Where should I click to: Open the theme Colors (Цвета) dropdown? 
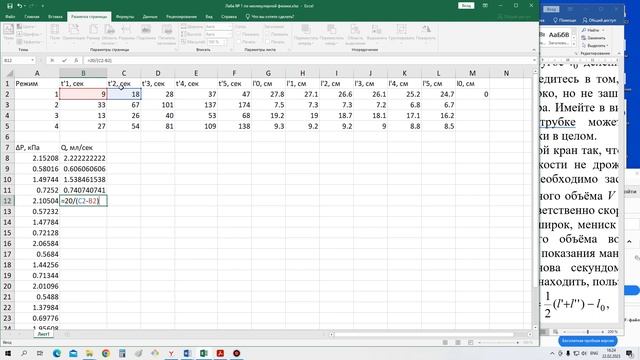coord(26,27)
